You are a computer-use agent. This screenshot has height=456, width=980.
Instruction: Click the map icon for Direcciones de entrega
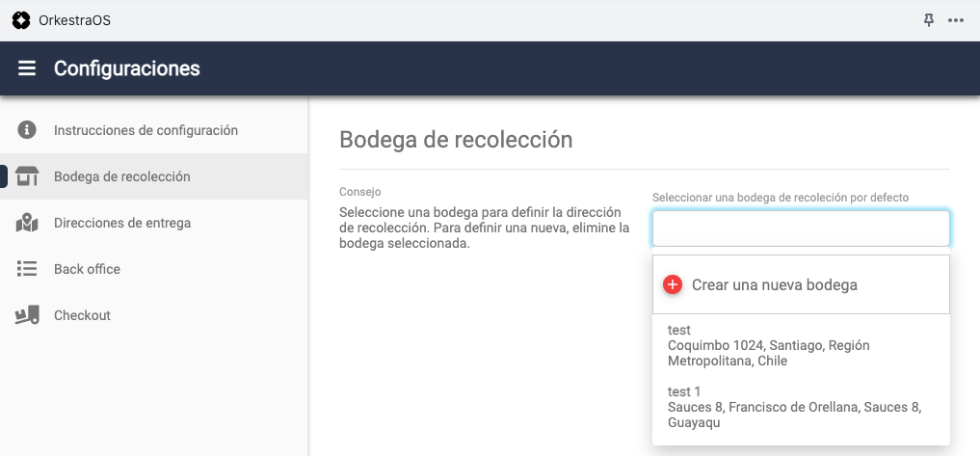point(27,223)
